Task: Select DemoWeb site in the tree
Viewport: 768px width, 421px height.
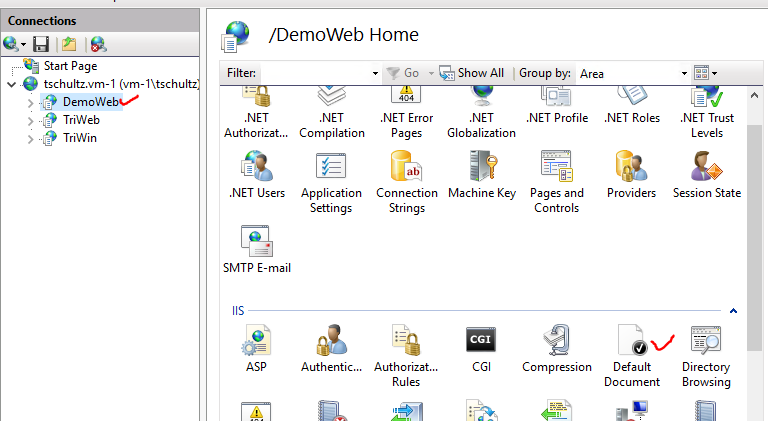Action: (x=91, y=102)
